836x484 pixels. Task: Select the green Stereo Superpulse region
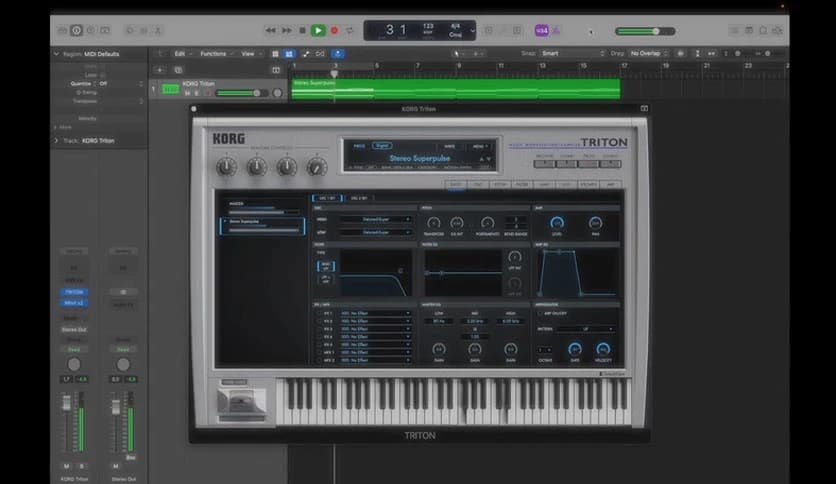pos(456,89)
